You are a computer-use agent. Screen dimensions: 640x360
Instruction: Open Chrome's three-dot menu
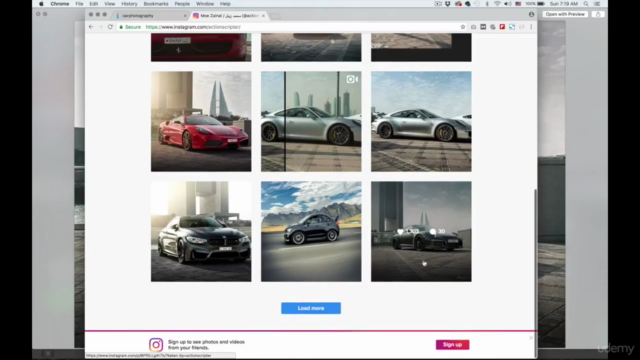tap(531, 27)
